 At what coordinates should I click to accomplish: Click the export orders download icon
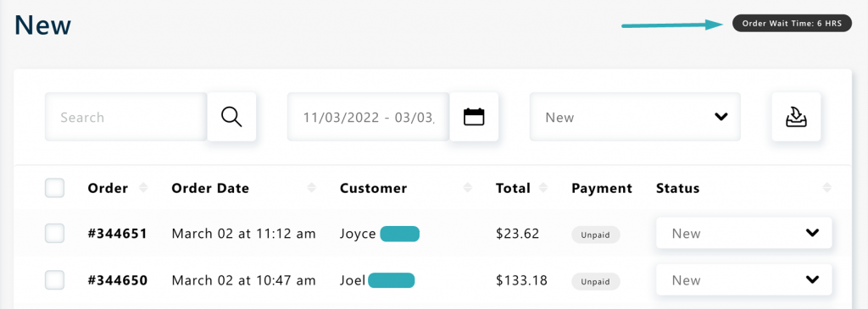[796, 117]
